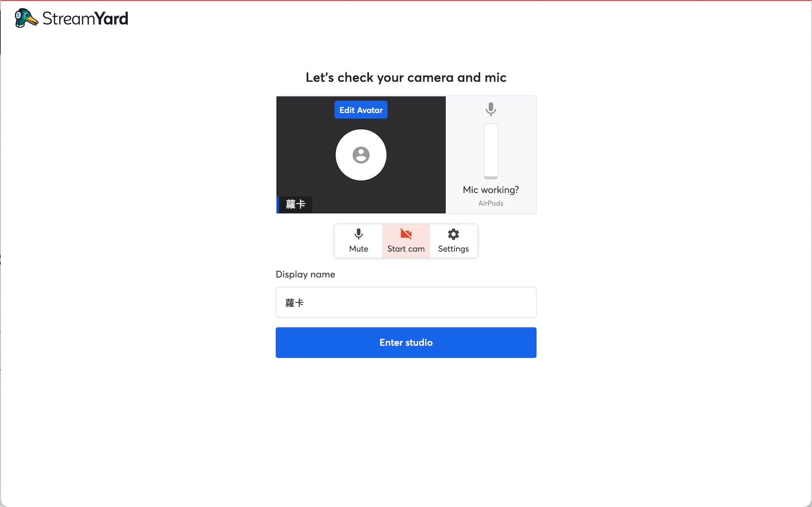Mute the microphone with the Mute toggle
Screen dimensions: 812x507
(358, 241)
